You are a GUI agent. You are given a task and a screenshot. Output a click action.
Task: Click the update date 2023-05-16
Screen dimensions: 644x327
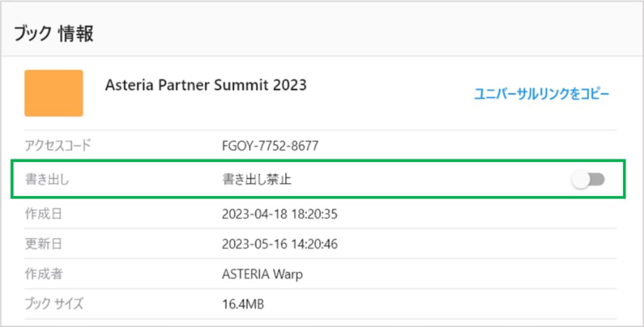254,244
